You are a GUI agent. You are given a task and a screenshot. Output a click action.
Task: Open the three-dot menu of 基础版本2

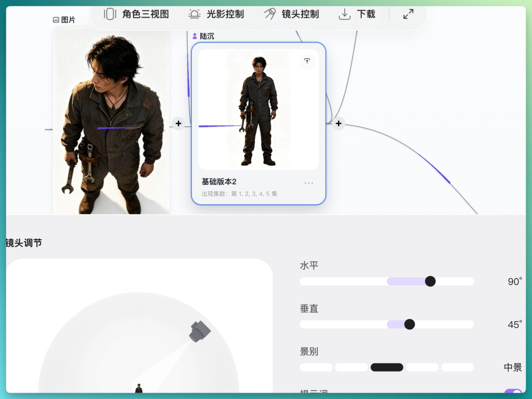[309, 182]
